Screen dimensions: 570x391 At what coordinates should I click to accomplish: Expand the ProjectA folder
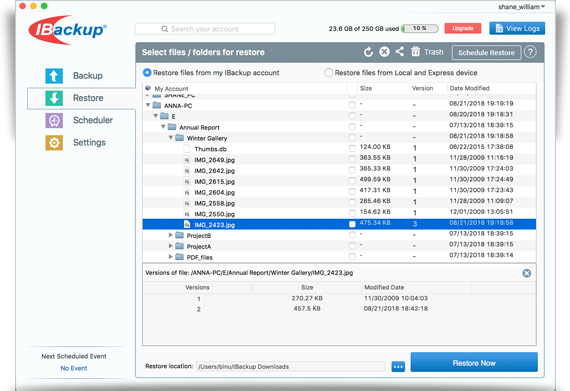(170, 246)
